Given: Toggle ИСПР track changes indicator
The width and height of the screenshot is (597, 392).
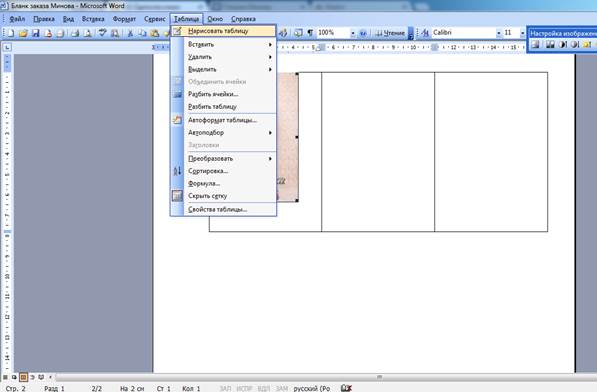Looking at the screenshot, I should pyautogui.click(x=244, y=389).
